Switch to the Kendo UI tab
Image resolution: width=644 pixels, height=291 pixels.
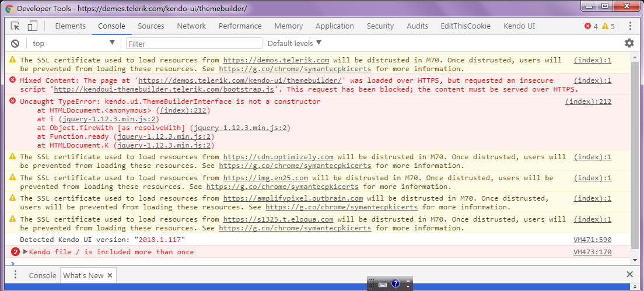pos(519,26)
